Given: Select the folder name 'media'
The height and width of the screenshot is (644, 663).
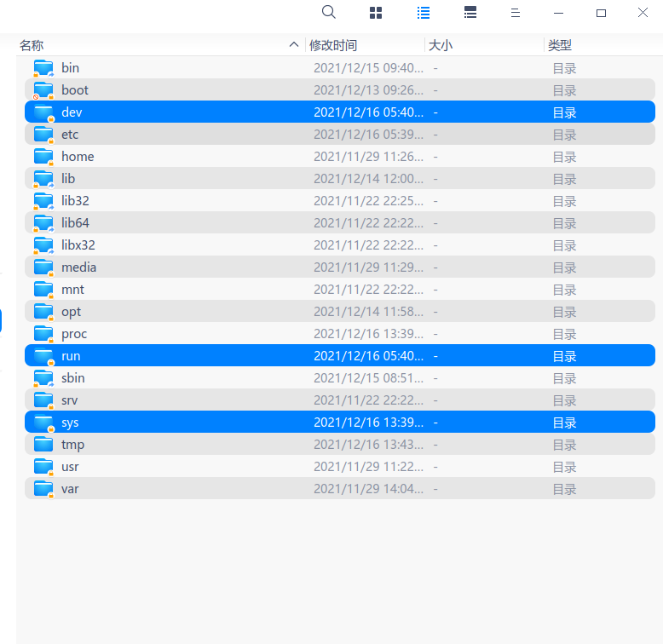Looking at the screenshot, I should 79,267.
